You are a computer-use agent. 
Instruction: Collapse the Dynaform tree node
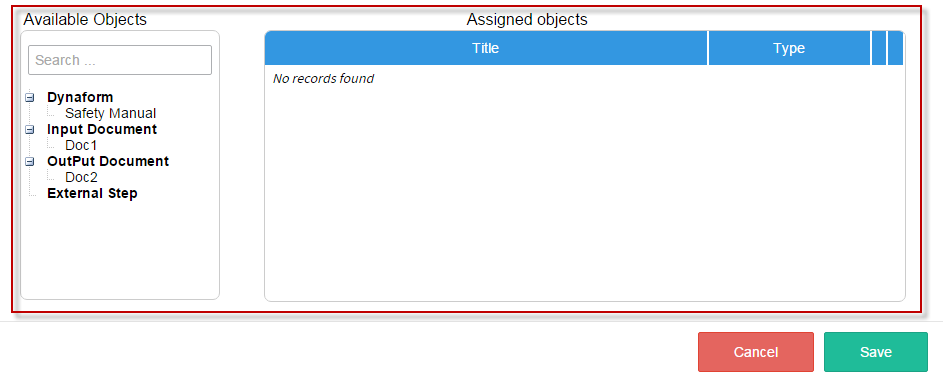[x=30, y=97]
